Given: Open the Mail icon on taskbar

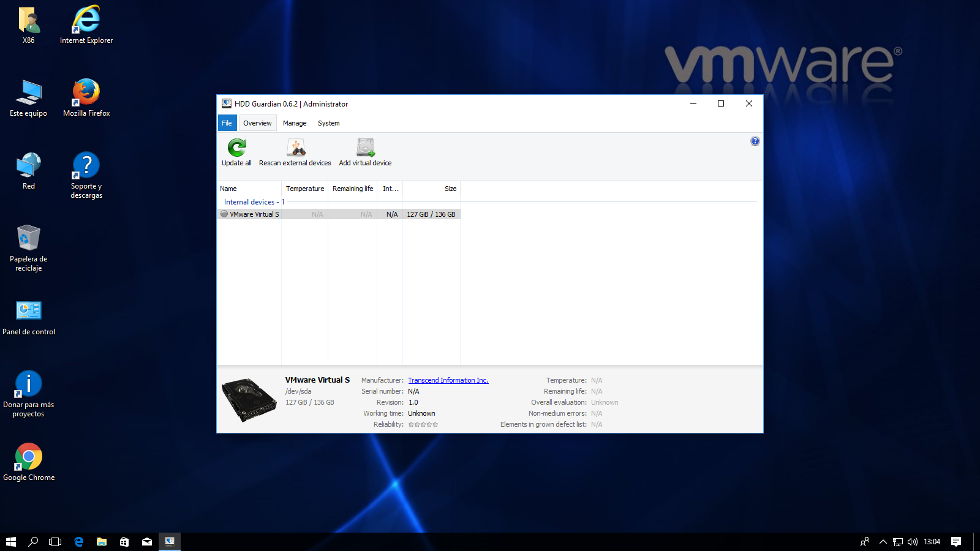Looking at the screenshot, I should [147, 541].
